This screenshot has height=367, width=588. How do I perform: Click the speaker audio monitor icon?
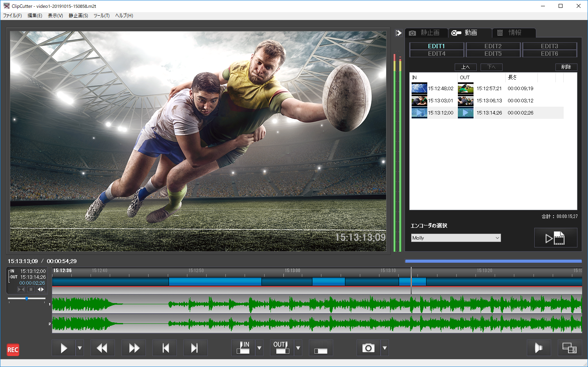click(x=539, y=348)
